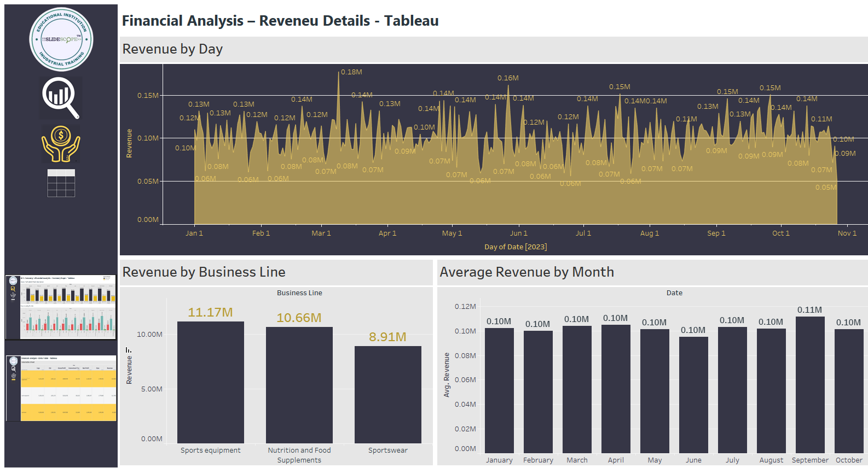Select the Average Revenue by Month title
868x468 pixels.
[x=526, y=272]
